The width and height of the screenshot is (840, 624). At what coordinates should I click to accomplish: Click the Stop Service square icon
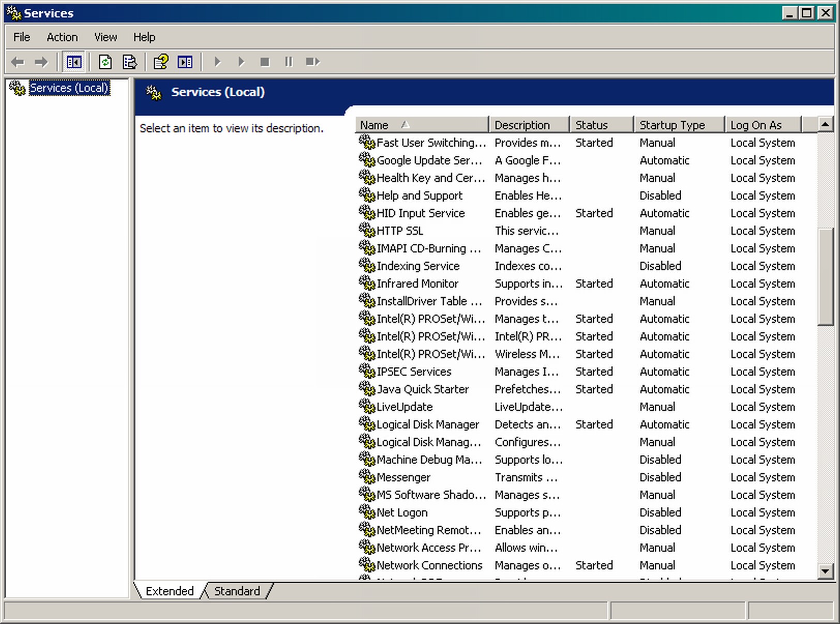(265, 62)
